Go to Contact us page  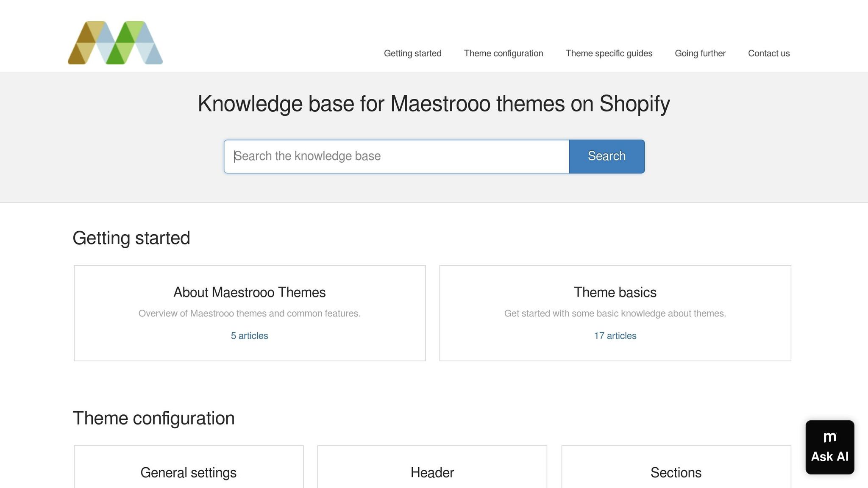(769, 53)
